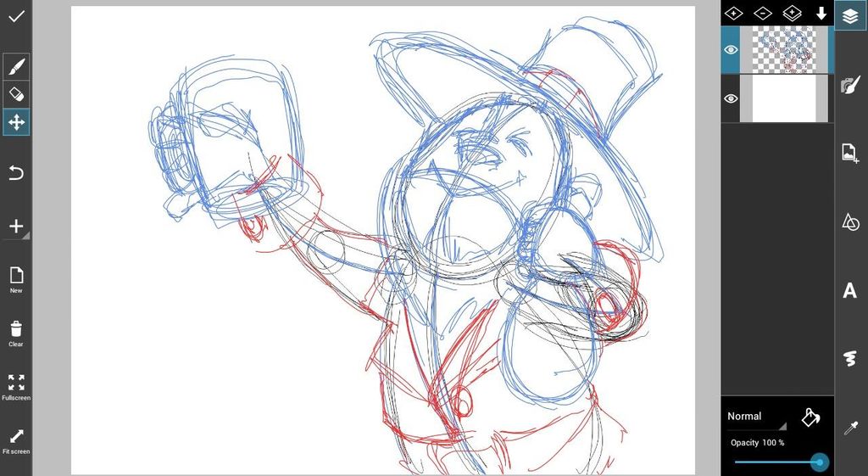Add a photo to the canvas
Image resolution: width=868 pixels, height=476 pixels.
point(850,153)
